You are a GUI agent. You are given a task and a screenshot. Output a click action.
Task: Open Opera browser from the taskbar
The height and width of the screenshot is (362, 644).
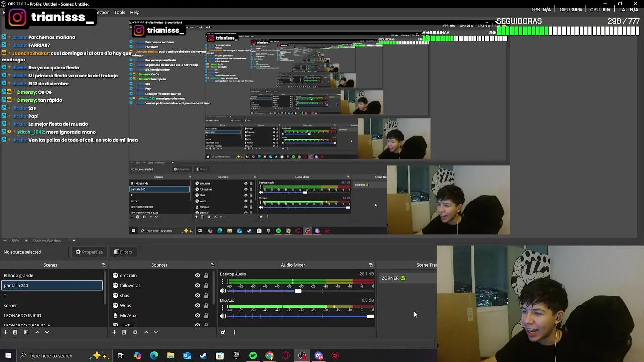click(286, 356)
